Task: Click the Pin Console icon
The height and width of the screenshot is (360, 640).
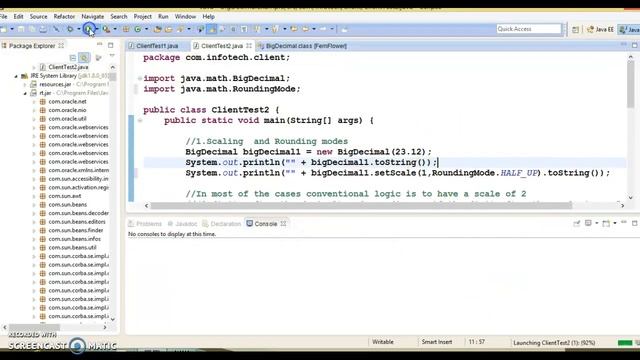Action: coord(576,223)
